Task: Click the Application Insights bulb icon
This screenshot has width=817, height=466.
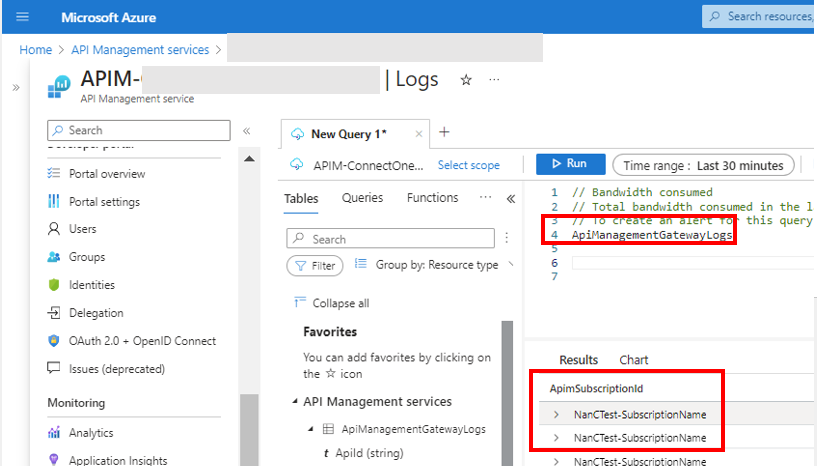Action: point(54,459)
